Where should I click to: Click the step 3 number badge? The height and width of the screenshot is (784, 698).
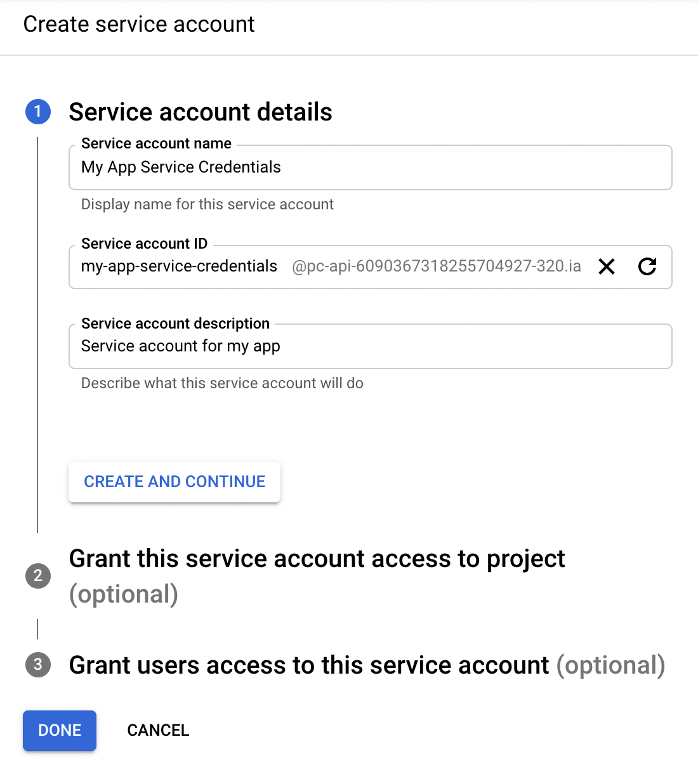[38, 665]
